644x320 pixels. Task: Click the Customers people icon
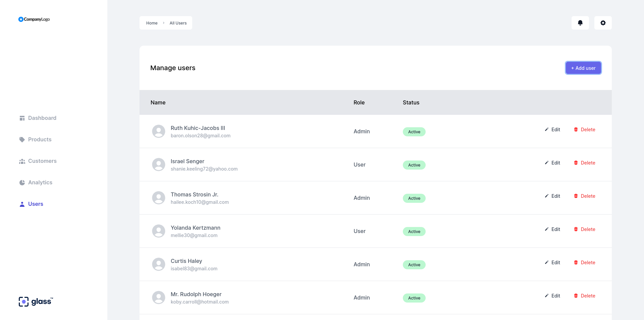[22, 161]
